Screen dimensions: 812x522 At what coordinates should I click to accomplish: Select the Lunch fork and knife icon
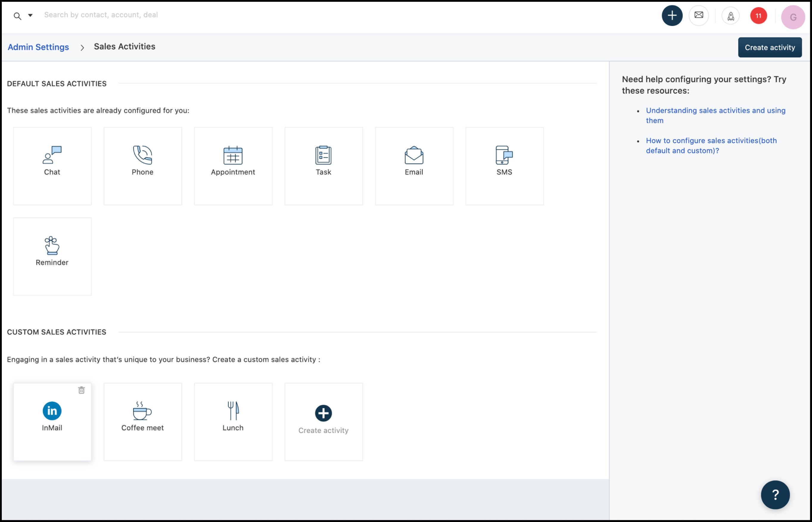point(233,410)
